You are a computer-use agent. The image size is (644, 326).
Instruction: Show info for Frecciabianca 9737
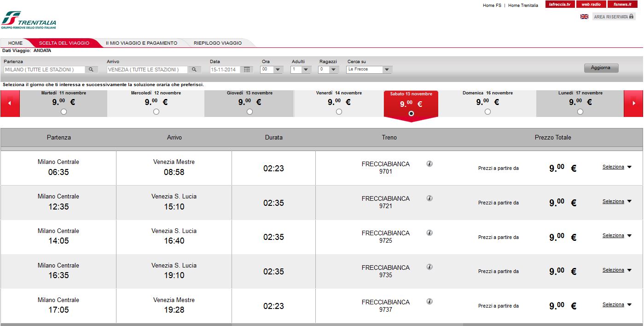point(429,301)
